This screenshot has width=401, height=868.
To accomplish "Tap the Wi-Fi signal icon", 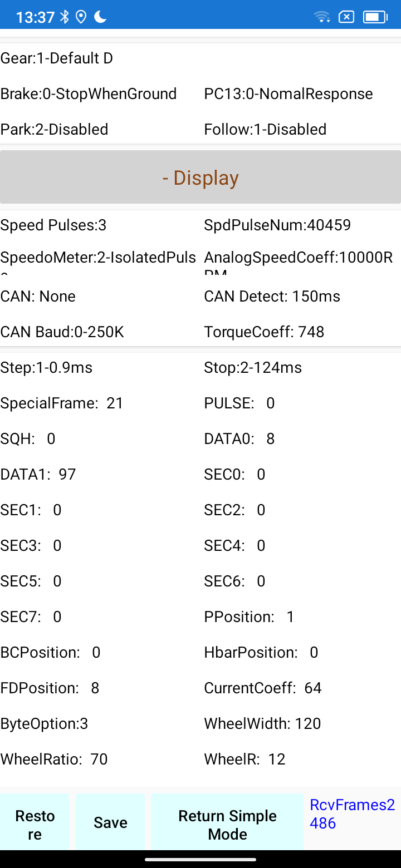I will click(322, 17).
